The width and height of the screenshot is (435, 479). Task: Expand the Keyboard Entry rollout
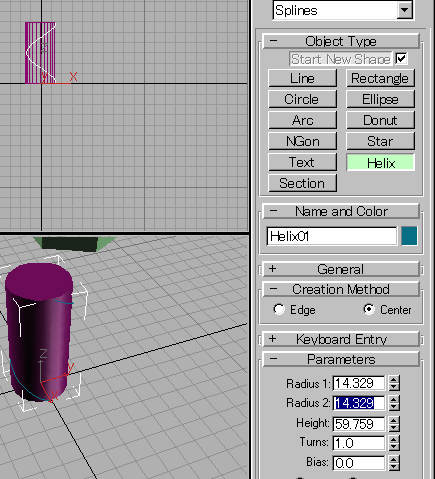pyautogui.click(x=341, y=339)
